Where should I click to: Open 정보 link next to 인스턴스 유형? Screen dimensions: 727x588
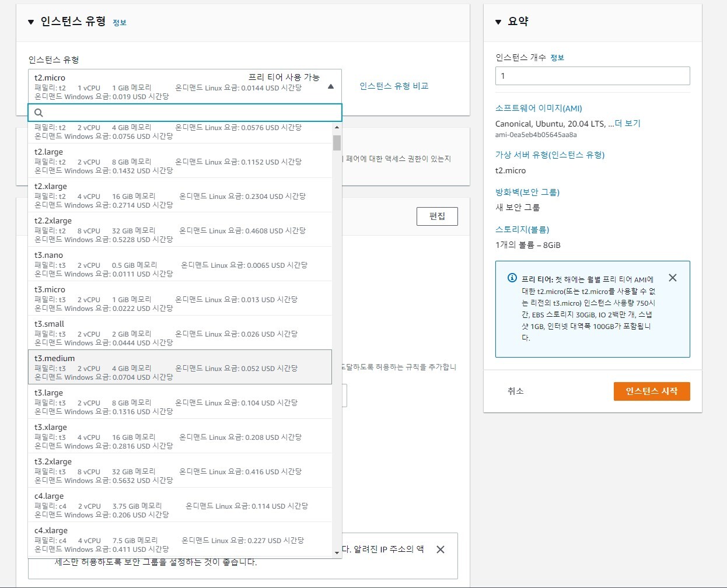click(x=120, y=23)
